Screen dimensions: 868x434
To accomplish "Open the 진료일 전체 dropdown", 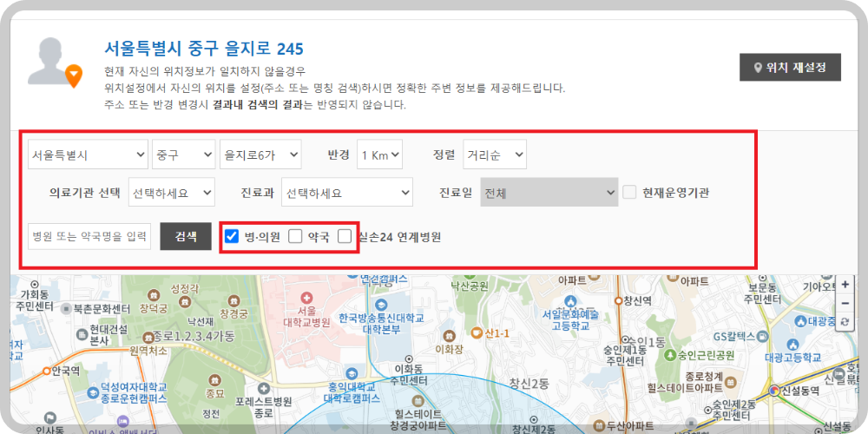I will (549, 192).
